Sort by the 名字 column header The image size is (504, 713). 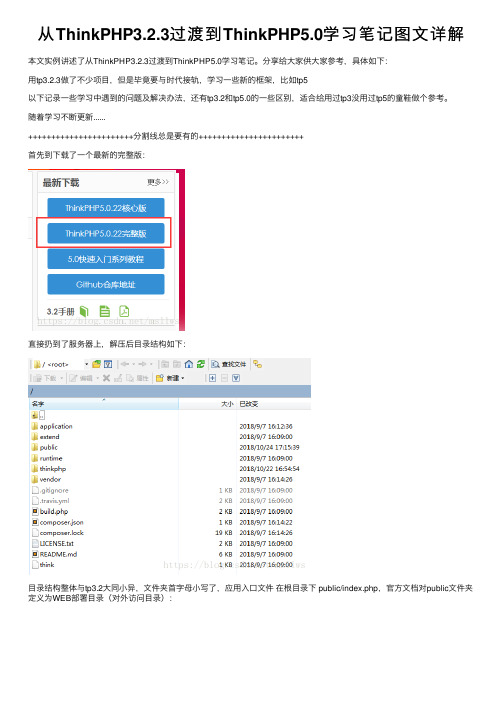[104, 403]
